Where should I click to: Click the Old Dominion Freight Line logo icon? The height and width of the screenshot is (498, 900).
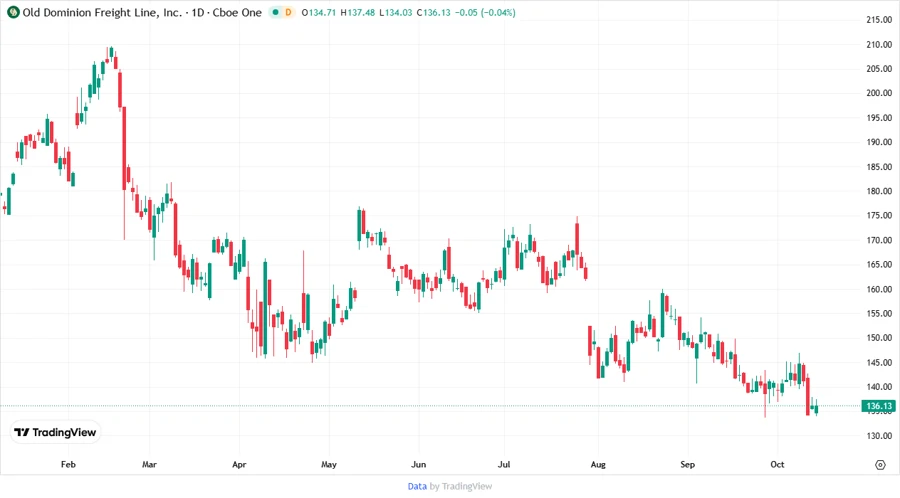click(x=13, y=12)
